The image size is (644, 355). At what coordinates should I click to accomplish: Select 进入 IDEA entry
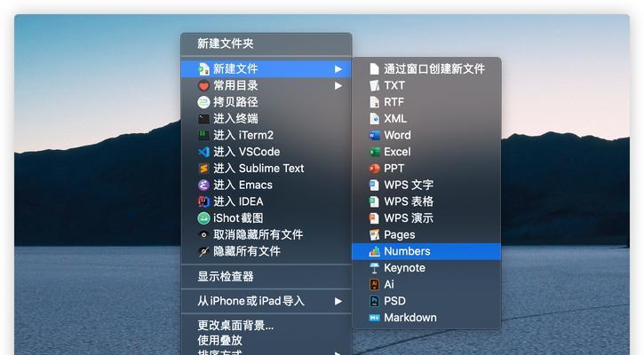click(266, 201)
